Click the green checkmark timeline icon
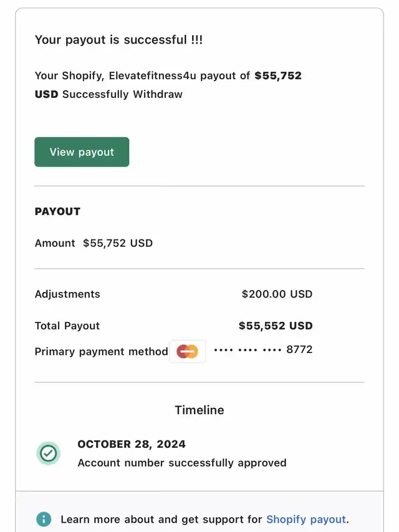 [x=49, y=453]
